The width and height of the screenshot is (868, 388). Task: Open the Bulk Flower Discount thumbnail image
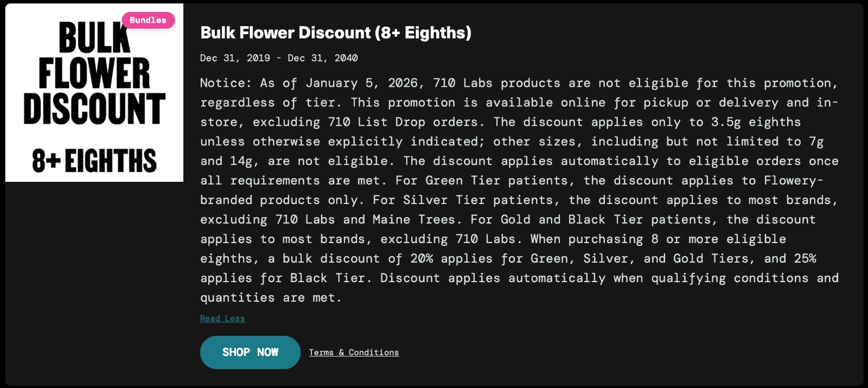coord(94,93)
